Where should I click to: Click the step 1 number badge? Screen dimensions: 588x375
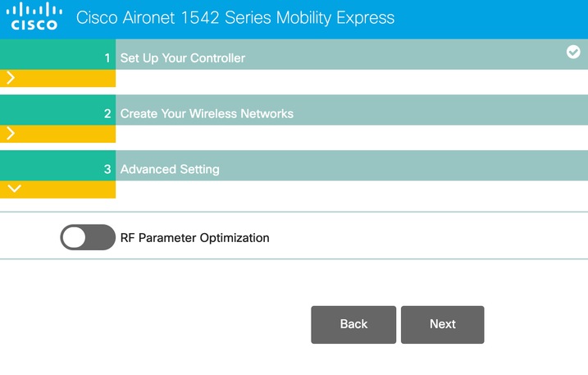tap(107, 58)
